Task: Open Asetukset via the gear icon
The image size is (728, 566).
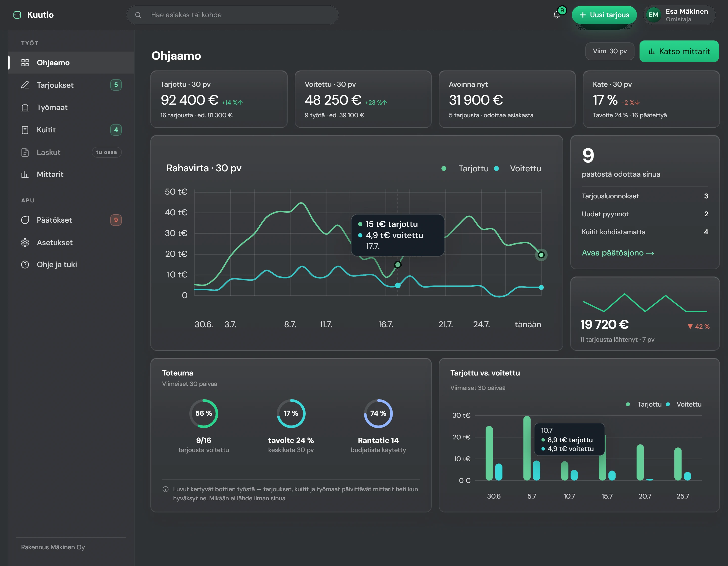Action: (25, 243)
